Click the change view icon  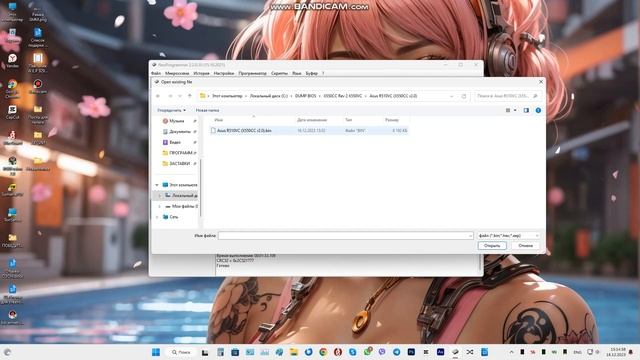click(x=508, y=110)
